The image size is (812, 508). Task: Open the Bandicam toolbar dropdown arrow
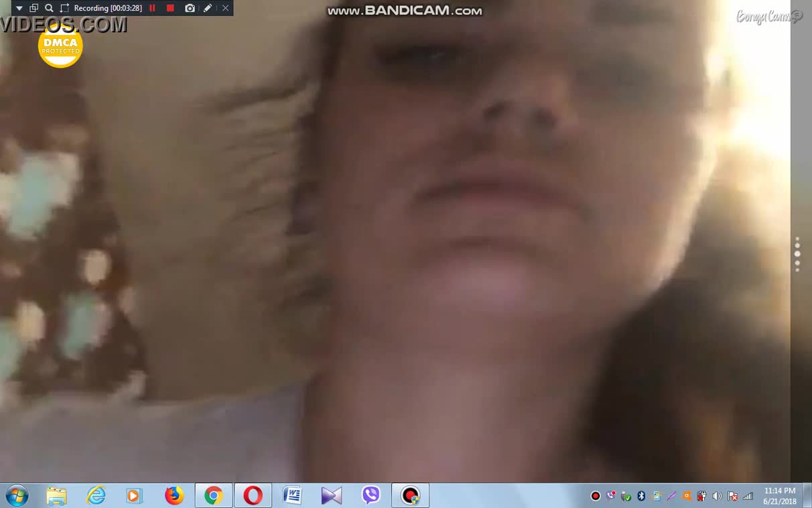(19, 8)
